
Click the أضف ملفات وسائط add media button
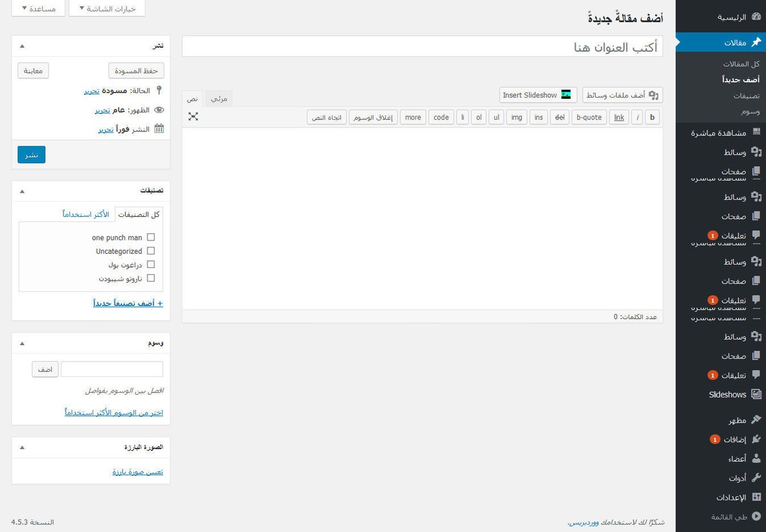coord(623,95)
